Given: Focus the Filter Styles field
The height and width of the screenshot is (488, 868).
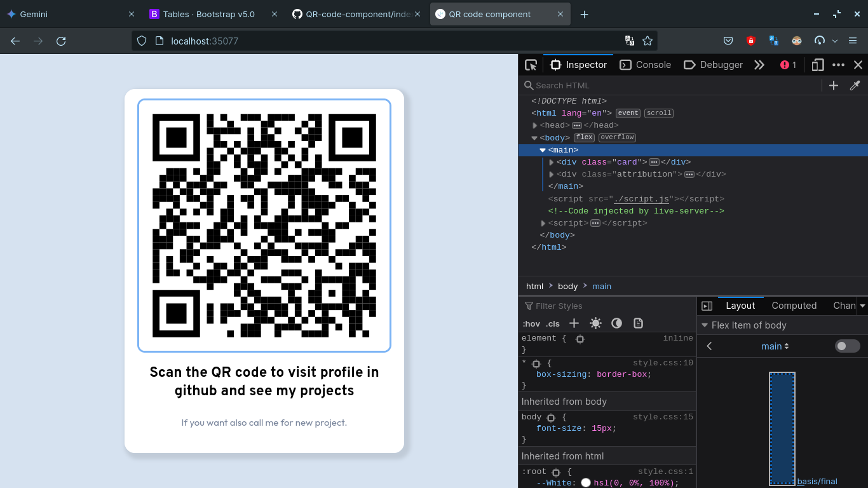Looking at the screenshot, I should point(607,306).
